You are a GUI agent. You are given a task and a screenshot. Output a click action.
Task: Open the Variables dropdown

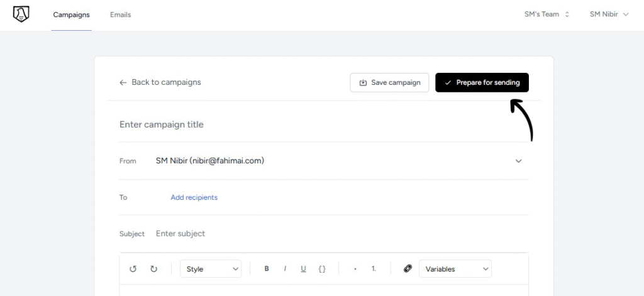455,269
